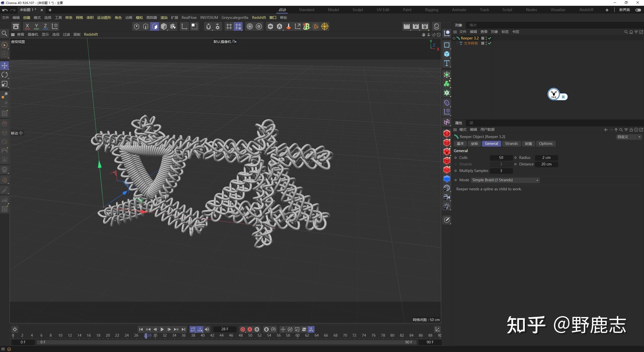This screenshot has width=644, height=352.
Task: Click the search magnifier in the Object Manager
Action: [626, 32]
